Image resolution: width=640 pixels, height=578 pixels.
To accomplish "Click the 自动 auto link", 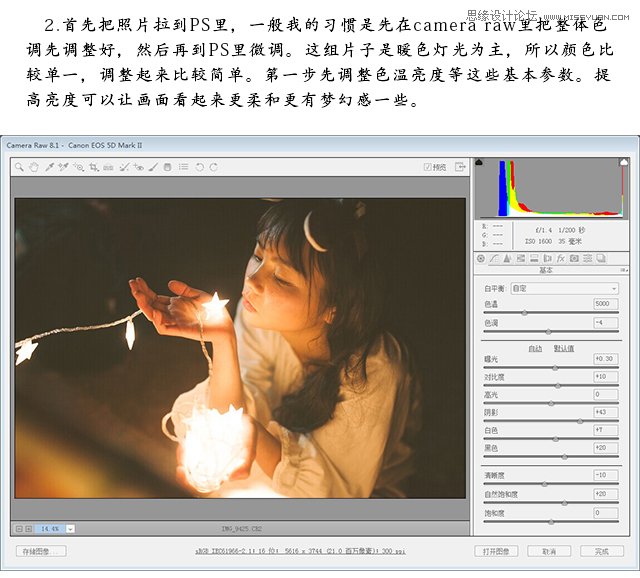I will (x=535, y=348).
